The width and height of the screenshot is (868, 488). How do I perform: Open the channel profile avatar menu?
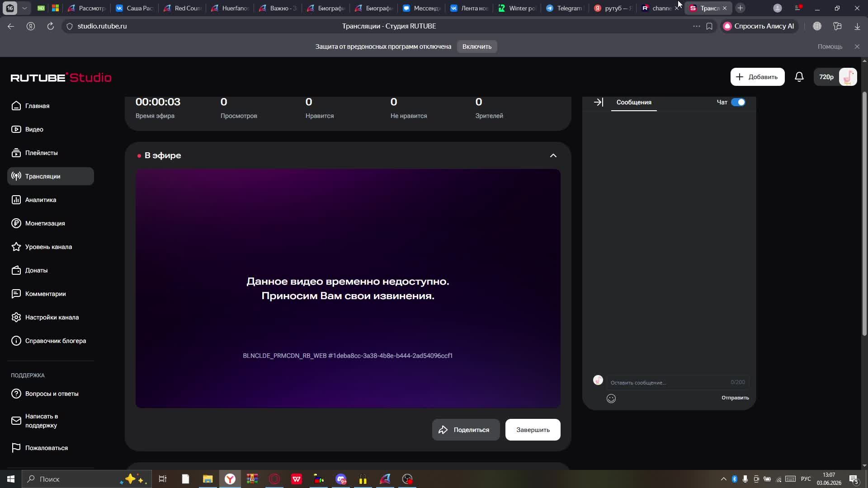click(848, 77)
